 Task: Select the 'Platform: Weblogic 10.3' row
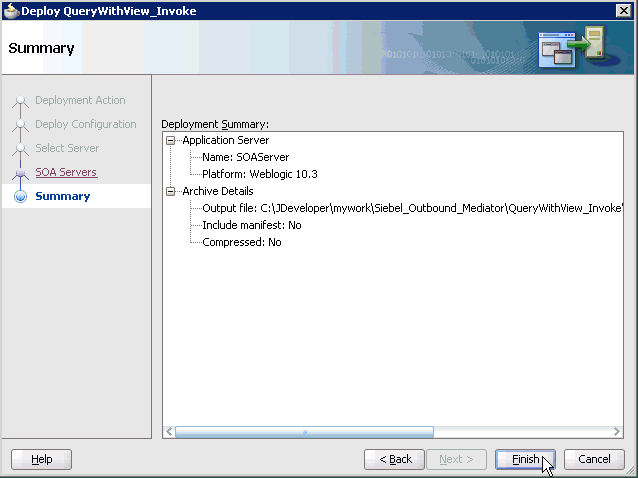[260, 174]
